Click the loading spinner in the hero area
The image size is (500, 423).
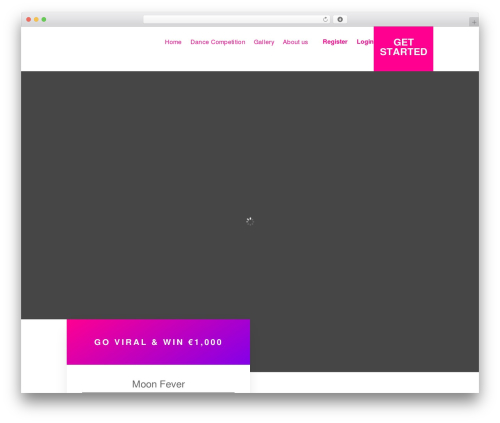click(x=250, y=221)
